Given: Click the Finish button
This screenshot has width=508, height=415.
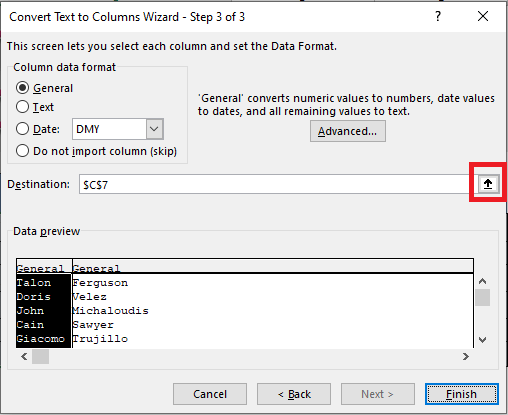Looking at the screenshot, I should [x=462, y=394].
